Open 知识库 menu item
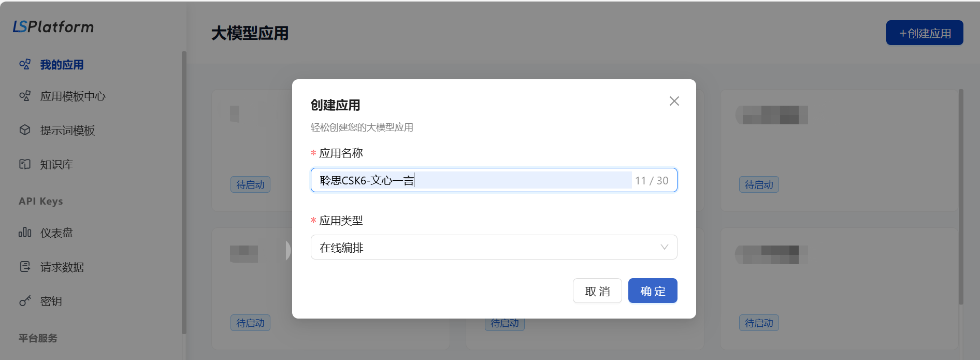 (x=56, y=165)
